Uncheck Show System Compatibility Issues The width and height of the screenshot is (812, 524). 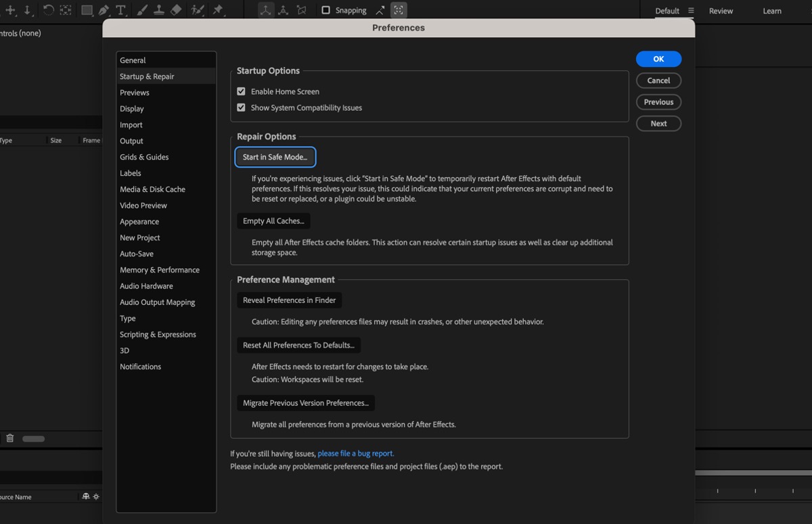coord(241,108)
